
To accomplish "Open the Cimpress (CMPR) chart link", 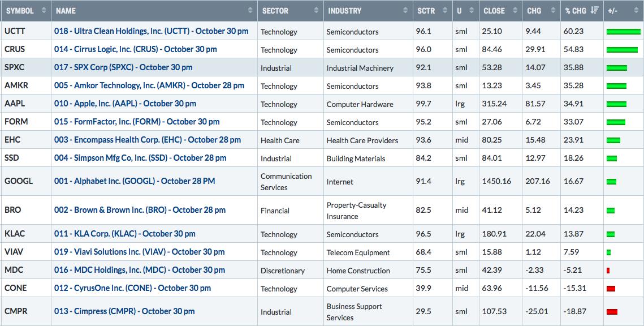I will (x=124, y=311).
